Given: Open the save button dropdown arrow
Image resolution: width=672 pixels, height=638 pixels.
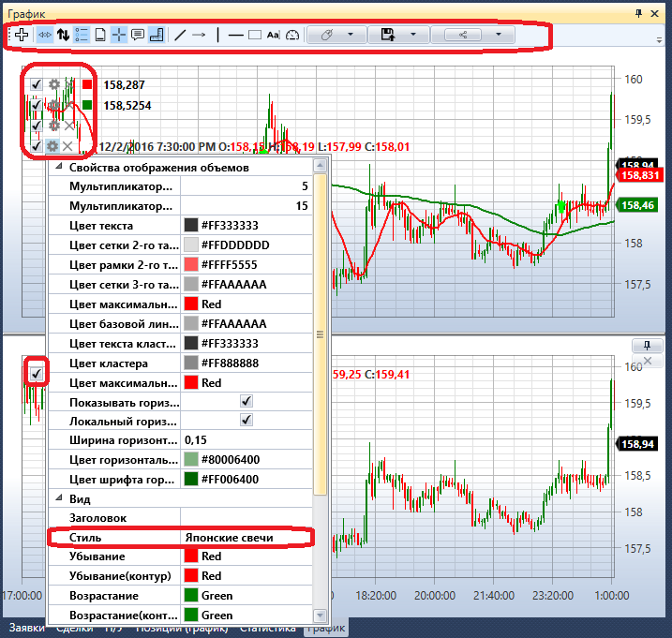Looking at the screenshot, I should click(413, 35).
